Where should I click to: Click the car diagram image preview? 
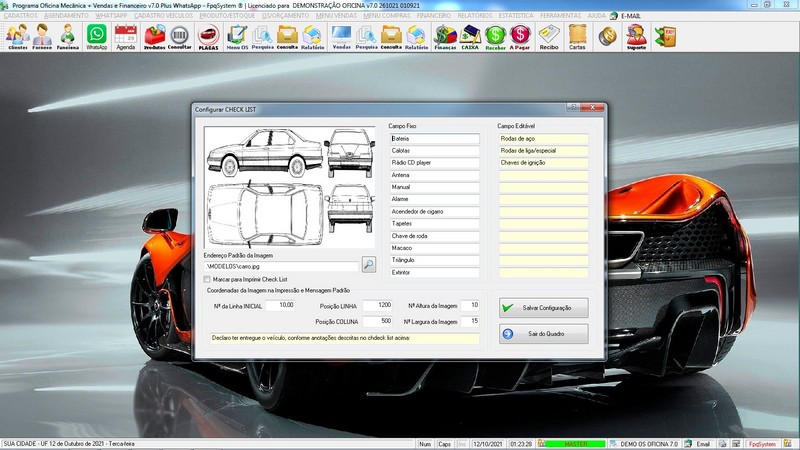pyautogui.click(x=290, y=186)
